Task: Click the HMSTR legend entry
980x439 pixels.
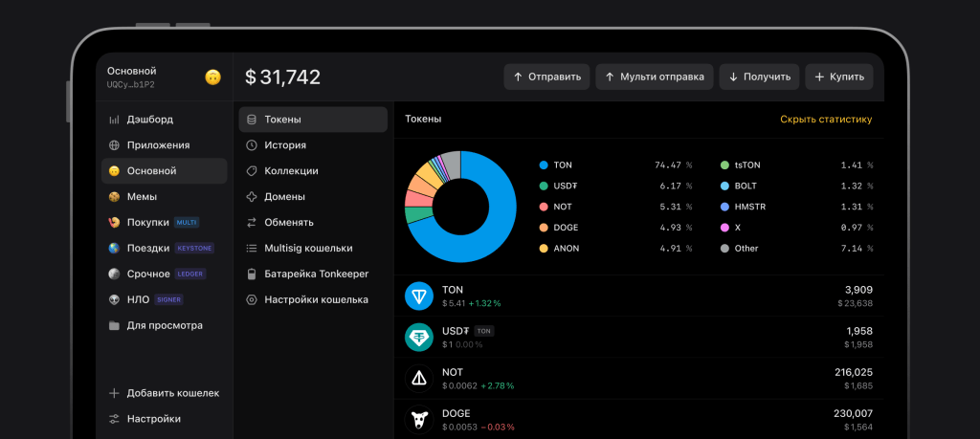Action: click(796, 207)
